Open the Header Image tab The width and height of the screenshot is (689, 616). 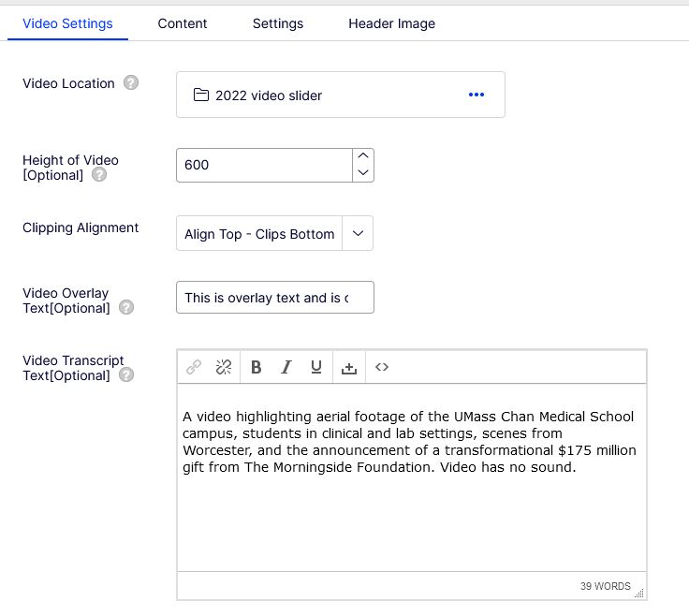pos(391,23)
